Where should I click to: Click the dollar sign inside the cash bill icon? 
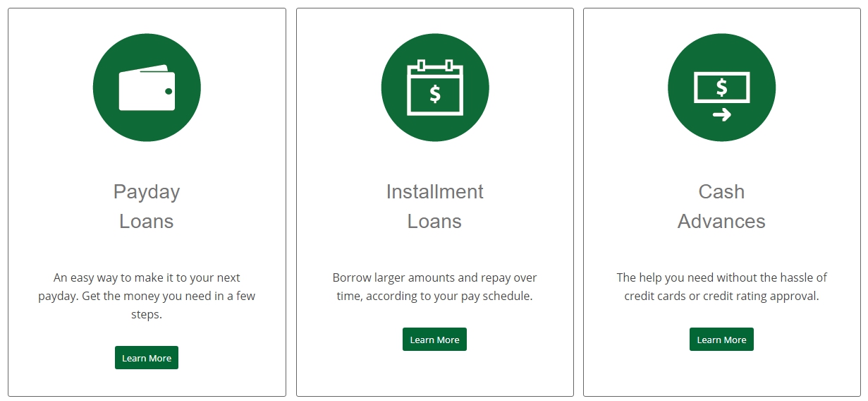[x=722, y=88]
